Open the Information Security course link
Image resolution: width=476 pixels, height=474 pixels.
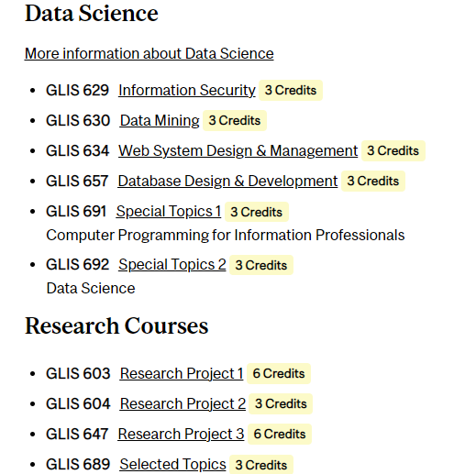coord(187,91)
